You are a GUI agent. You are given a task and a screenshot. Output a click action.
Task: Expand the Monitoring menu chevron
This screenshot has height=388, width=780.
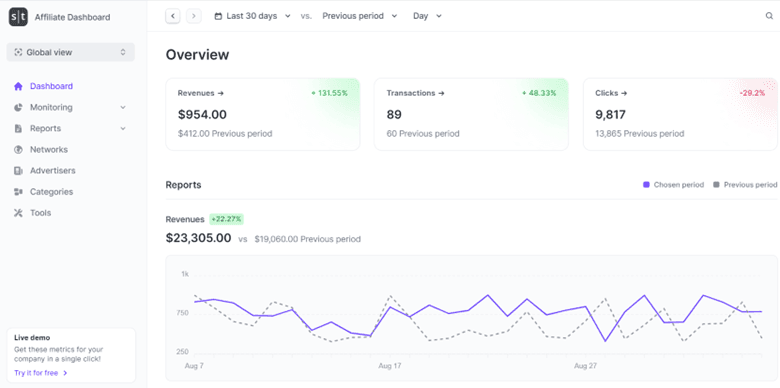point(123,107)
